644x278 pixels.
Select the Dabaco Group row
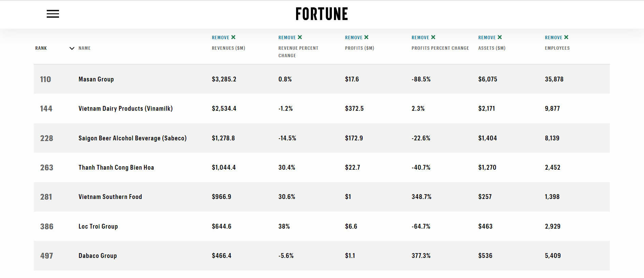point(98,256)
